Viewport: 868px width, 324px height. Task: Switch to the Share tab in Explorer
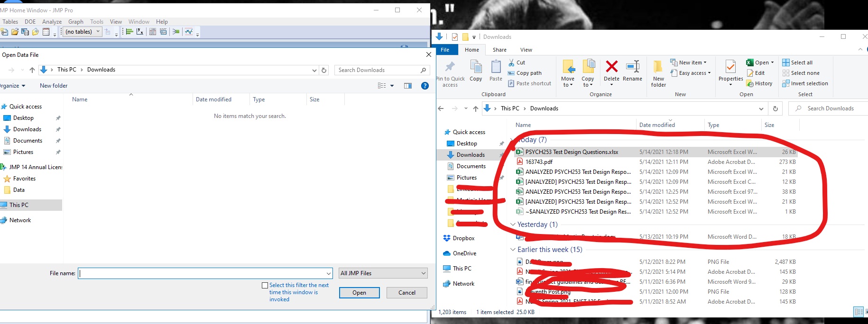[x=499, y=50]
